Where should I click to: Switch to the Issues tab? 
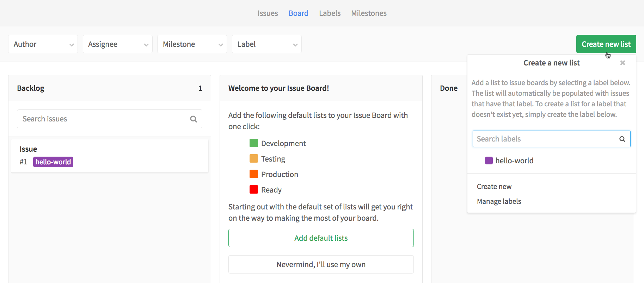point(268,13)
